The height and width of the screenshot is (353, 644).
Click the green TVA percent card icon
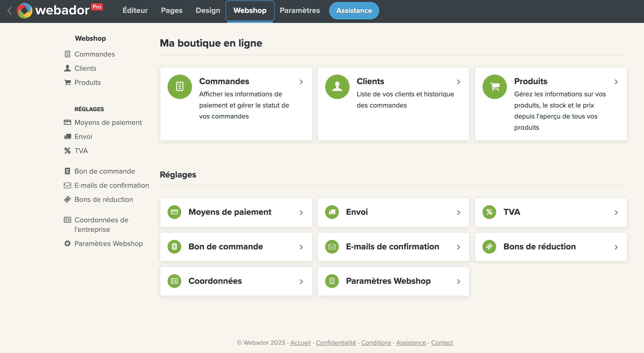(489, 212)
